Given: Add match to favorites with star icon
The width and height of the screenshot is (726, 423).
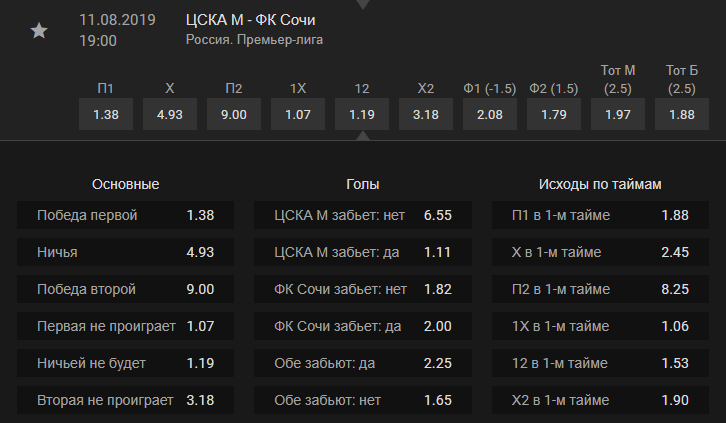Looking at the screenshot, I should [x=39, y=31].
